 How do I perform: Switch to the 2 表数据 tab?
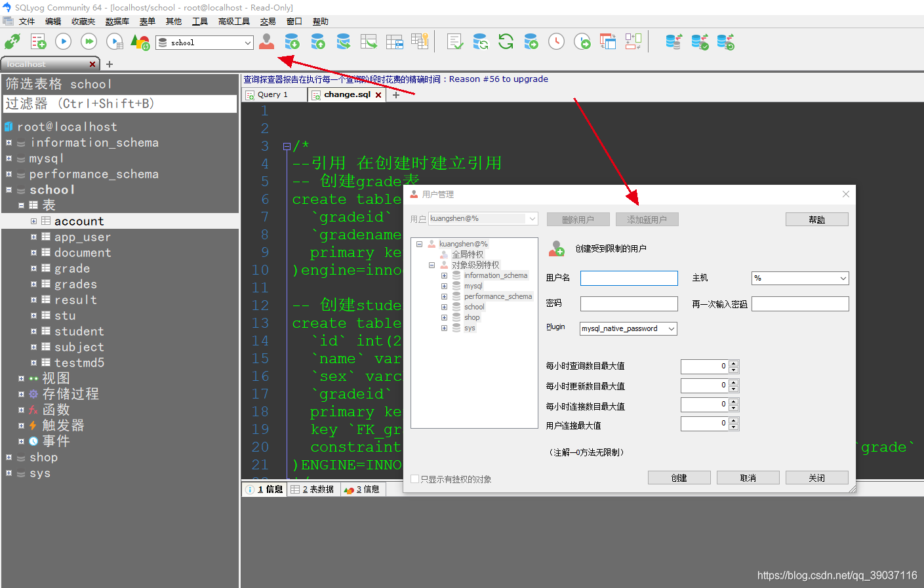coord(313,490)
